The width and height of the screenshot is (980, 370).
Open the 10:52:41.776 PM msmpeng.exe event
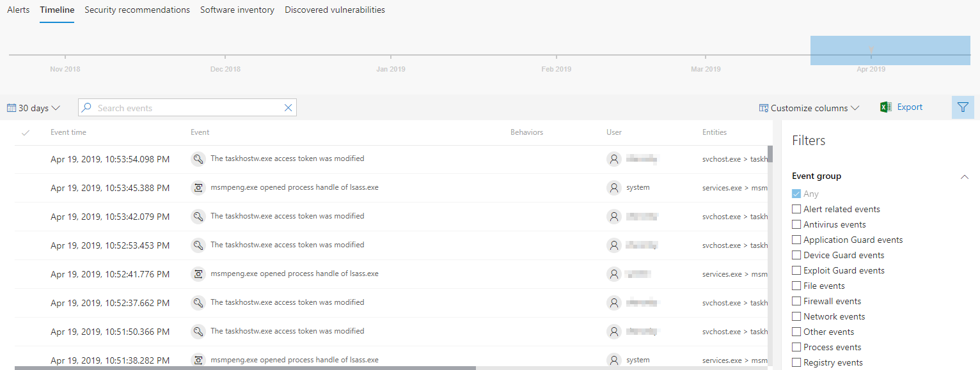tap(294, 274)
